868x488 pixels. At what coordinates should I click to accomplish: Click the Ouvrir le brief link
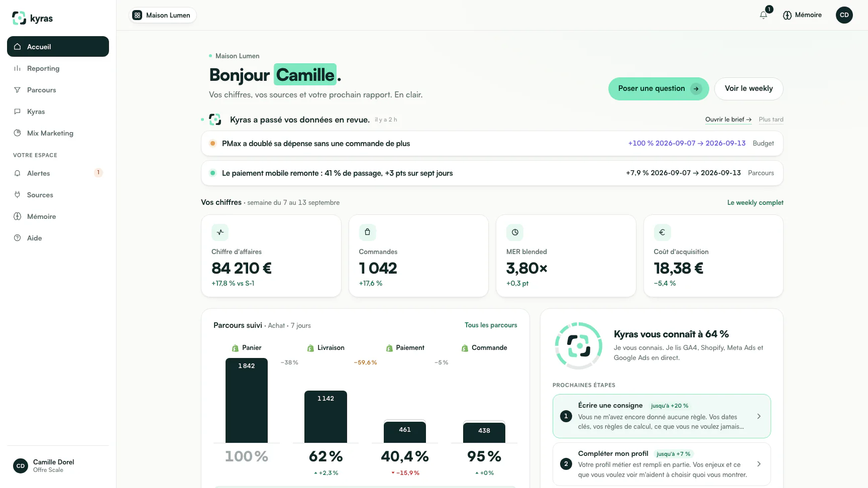[728, 119]
